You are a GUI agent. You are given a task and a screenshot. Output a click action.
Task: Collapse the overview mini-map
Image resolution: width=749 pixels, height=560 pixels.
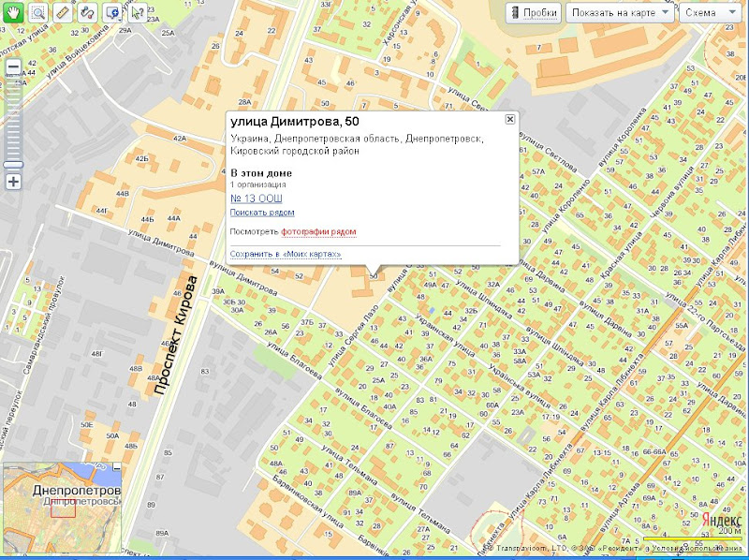pos(116,468)
